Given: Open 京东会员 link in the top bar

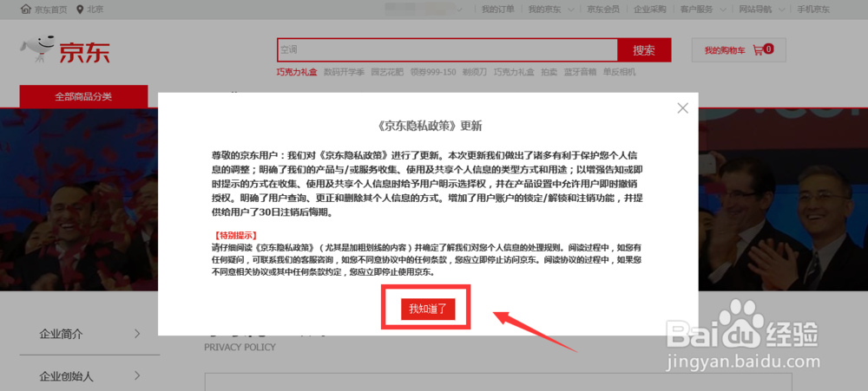Looking at the screenshot, I should pyautogui.click(x=603, y=10).
